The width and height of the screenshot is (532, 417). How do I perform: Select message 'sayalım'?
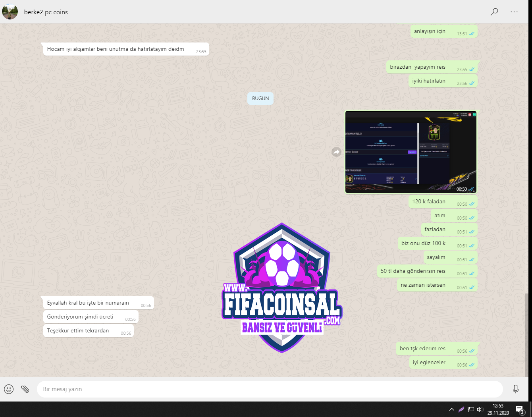(450, 257)
